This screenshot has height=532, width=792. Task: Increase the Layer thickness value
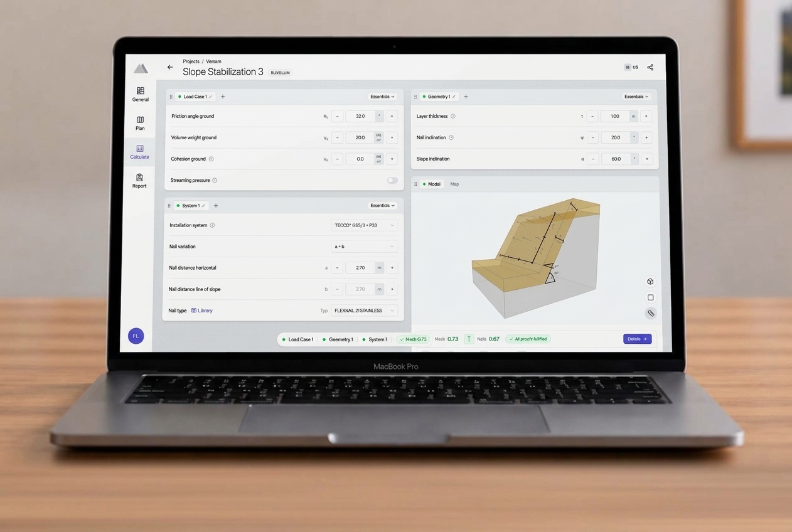[x=646, y=116]
